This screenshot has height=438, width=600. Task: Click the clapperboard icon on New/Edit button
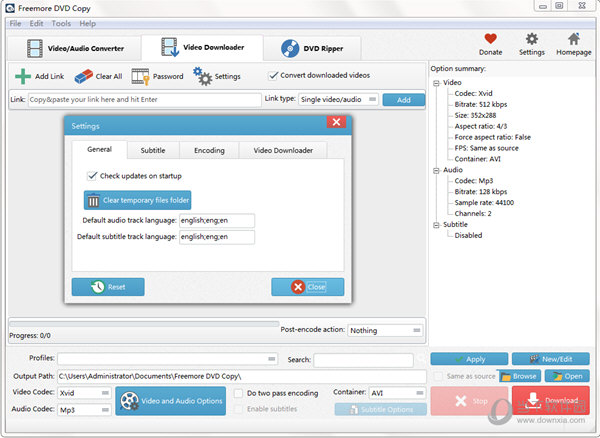pos(534,359)
